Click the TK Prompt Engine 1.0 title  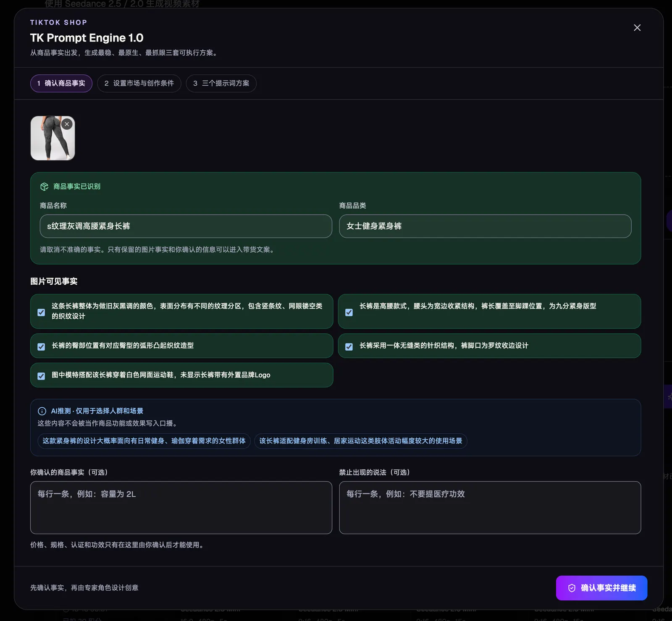[87, 38]
